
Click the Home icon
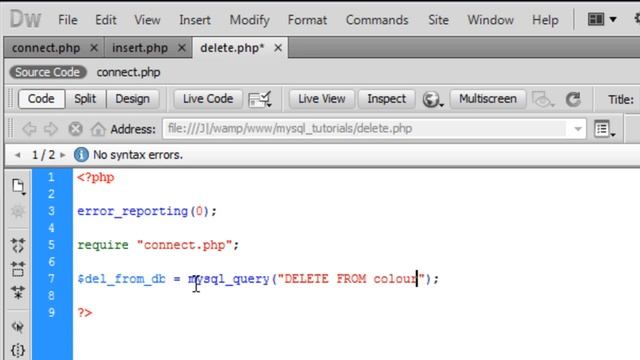[98, 129]
